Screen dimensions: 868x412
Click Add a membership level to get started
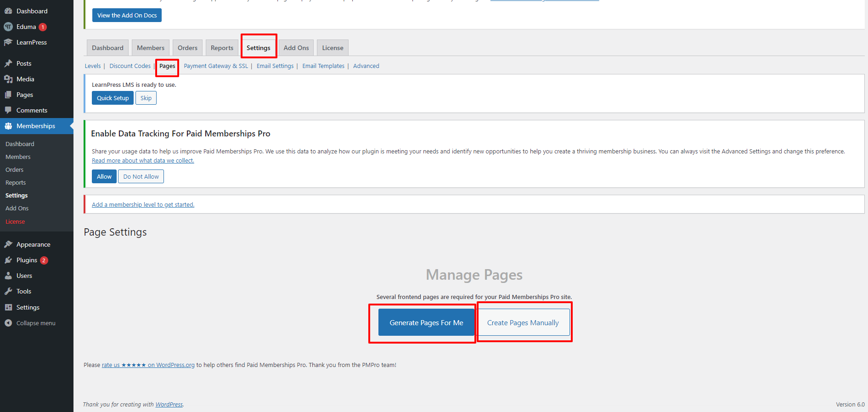(x=143, y=205)
